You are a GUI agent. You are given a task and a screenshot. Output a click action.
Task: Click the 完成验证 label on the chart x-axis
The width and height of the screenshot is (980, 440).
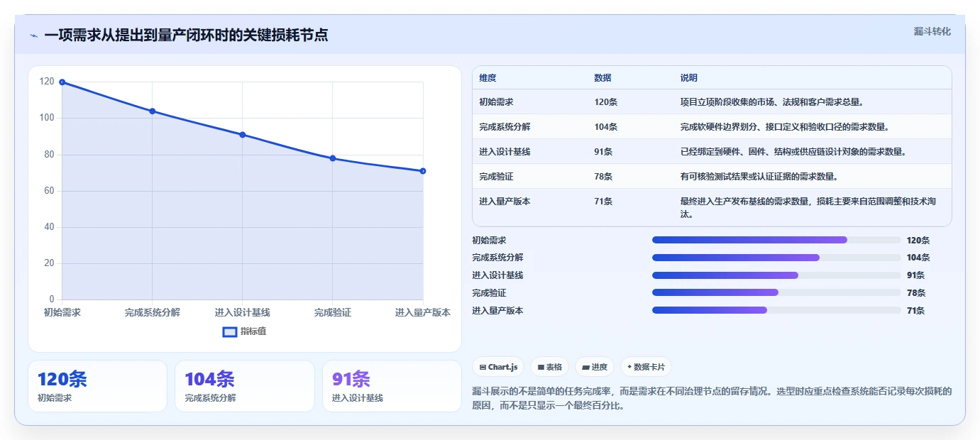click(333, 312)
